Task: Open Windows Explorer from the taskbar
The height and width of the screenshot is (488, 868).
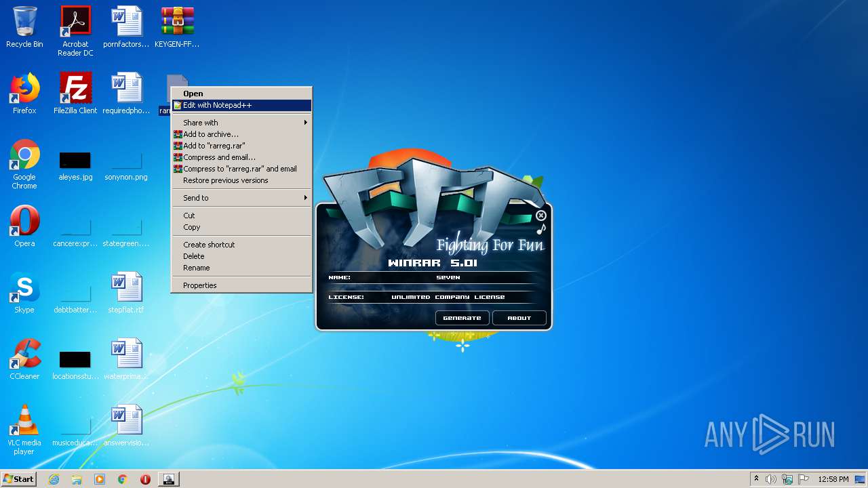Action: click(x=77, y=479)
